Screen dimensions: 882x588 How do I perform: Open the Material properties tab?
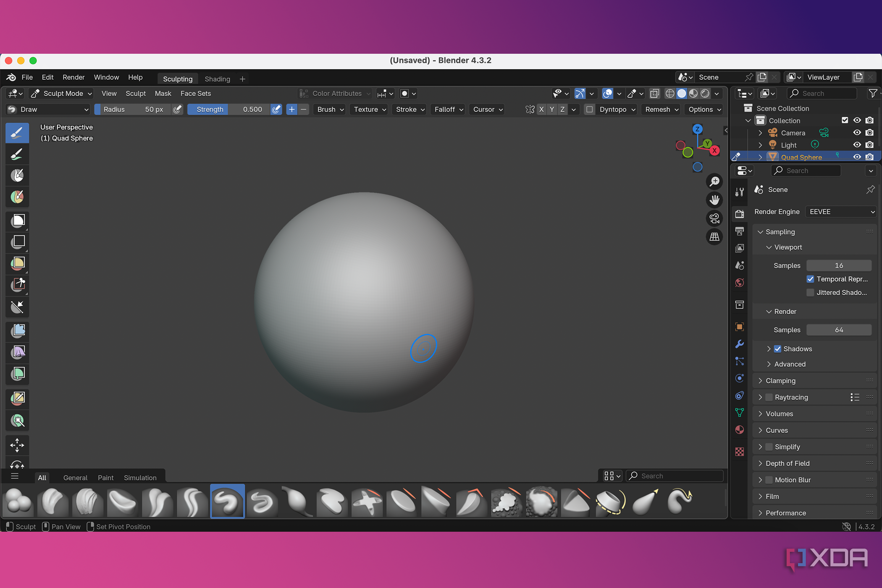pyautogui.click(x=740, y=430)
